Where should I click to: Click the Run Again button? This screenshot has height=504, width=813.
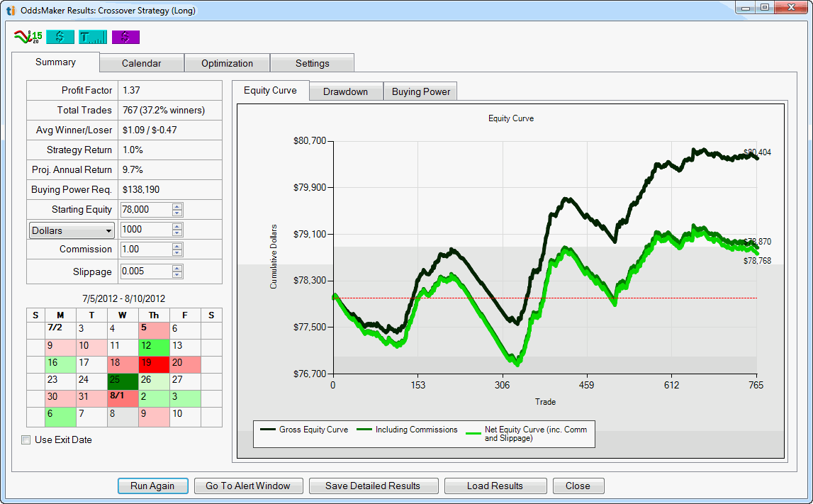[x=152, y=486]
